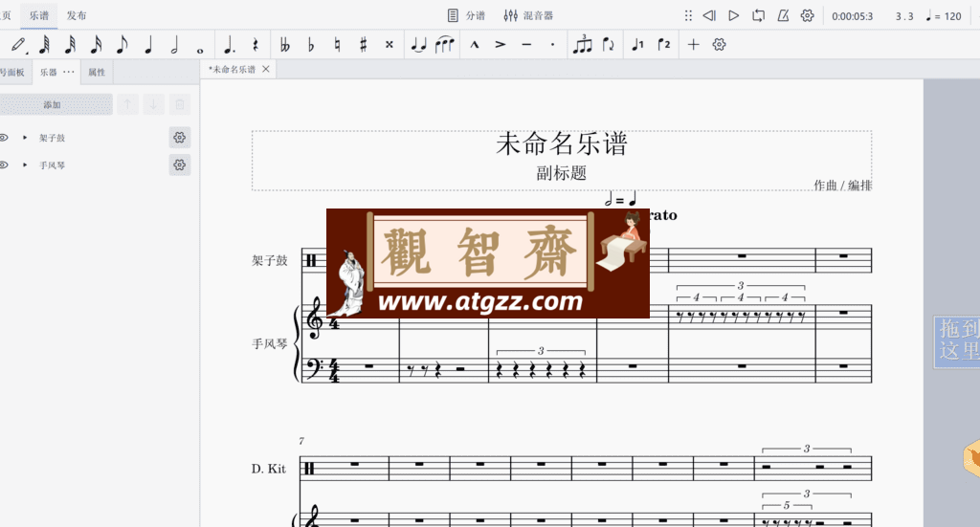Select the score title 未命名乐谱
The height and width of the screenshot is (527, 980).
[561, 143]
